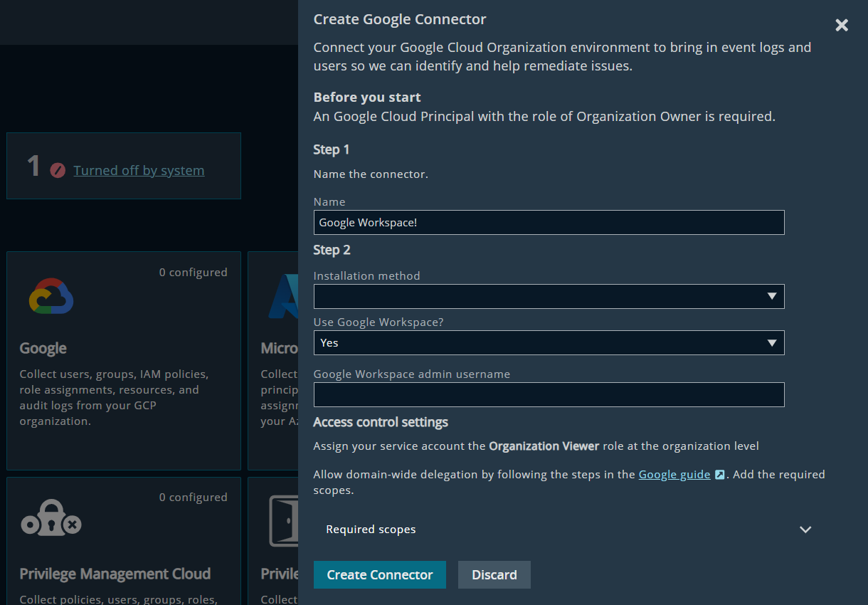Click external link icon beside Google guide
The width and height of the screenshot is (868, 605).
click(719, 475)
